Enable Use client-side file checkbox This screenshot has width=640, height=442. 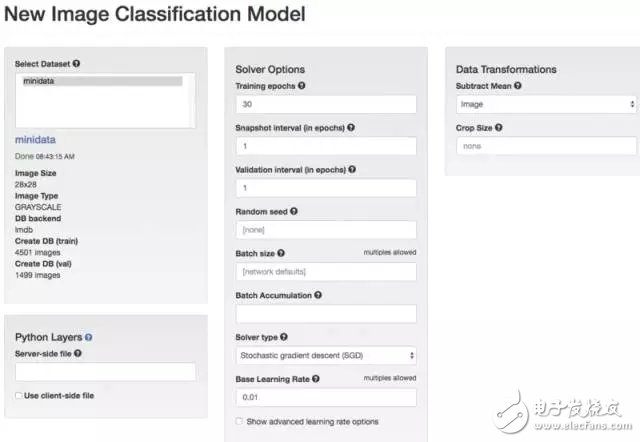[19, 396]
